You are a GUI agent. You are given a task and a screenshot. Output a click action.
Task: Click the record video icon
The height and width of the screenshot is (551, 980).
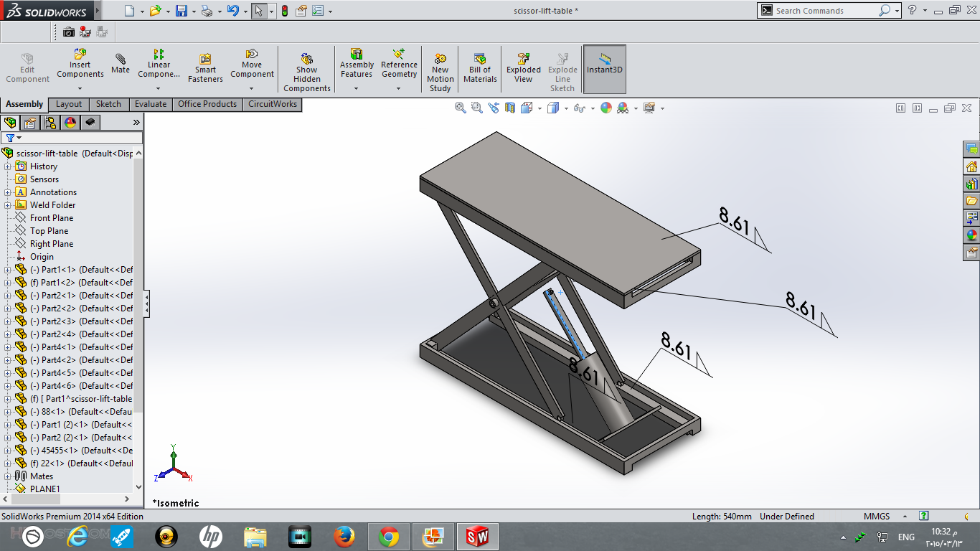click(85, 32)
